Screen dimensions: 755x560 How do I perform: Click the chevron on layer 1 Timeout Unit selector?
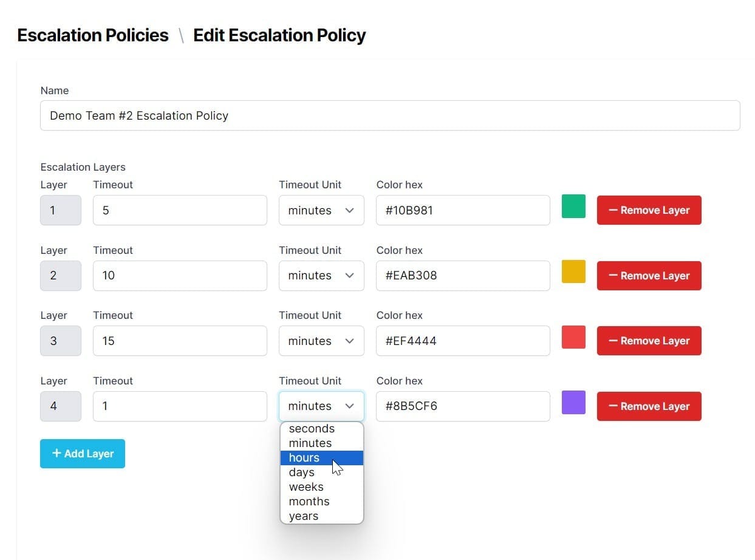[x=350, y=210]
